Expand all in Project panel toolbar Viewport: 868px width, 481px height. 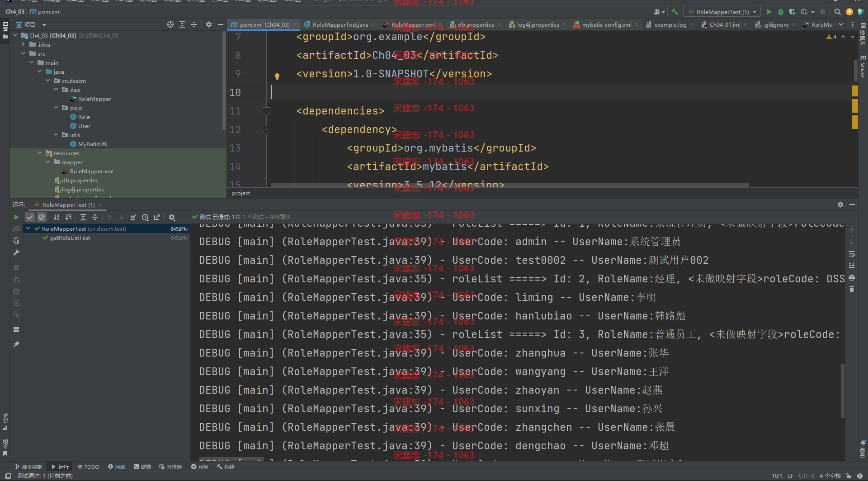point(182,24)
